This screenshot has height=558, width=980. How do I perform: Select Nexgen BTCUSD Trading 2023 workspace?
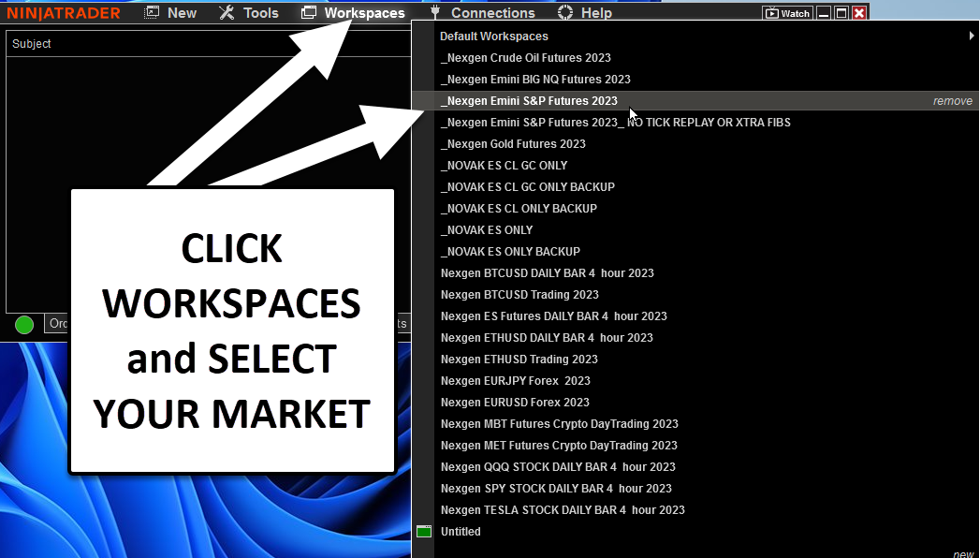519,295
